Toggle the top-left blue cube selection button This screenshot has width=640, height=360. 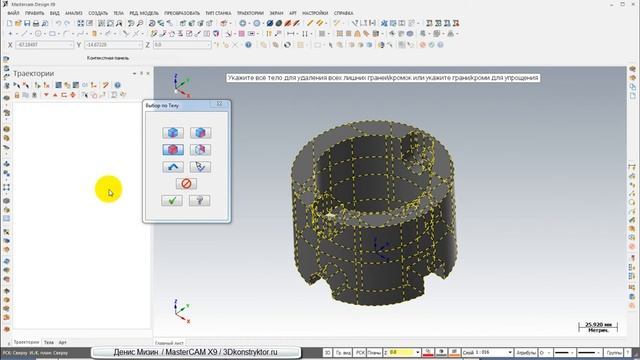(173, 133)
